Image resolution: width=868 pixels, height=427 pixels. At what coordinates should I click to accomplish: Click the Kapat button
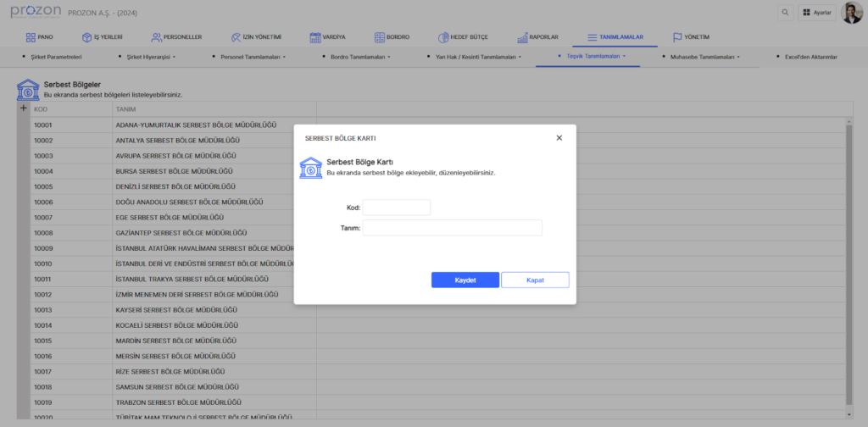point(535,280)
